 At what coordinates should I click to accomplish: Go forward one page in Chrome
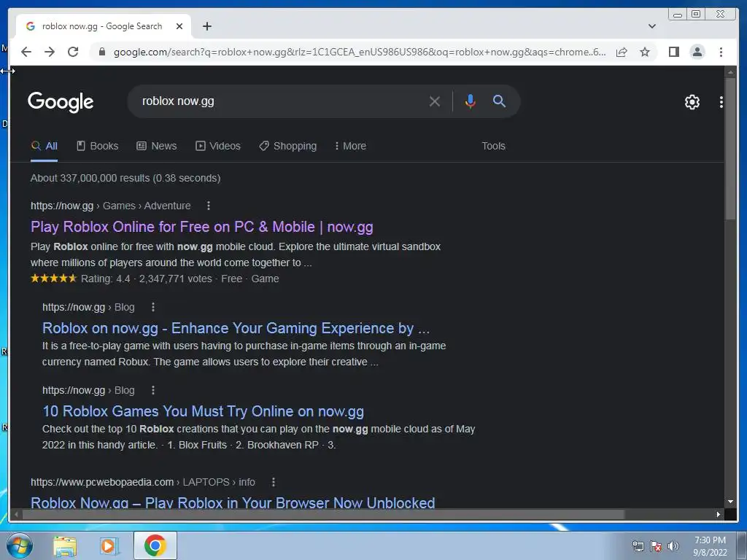[50, 52]
